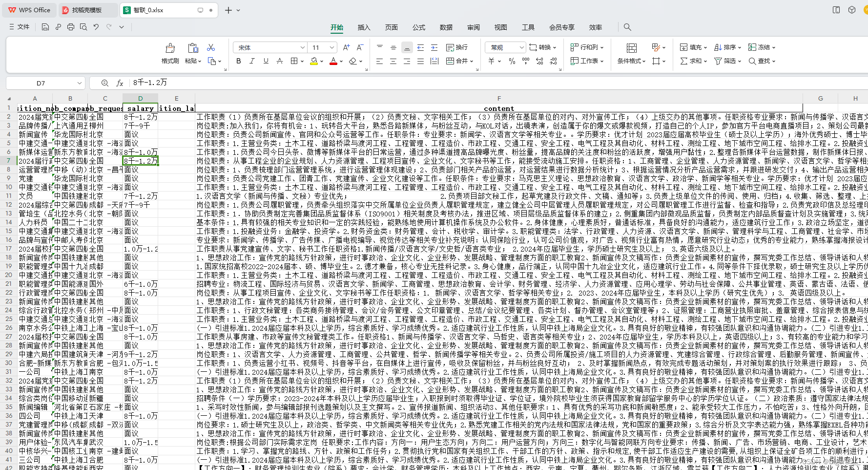Open the Find (查找) dropdown
This screenshot has height=470, width=868.
(x=762, y=61)
